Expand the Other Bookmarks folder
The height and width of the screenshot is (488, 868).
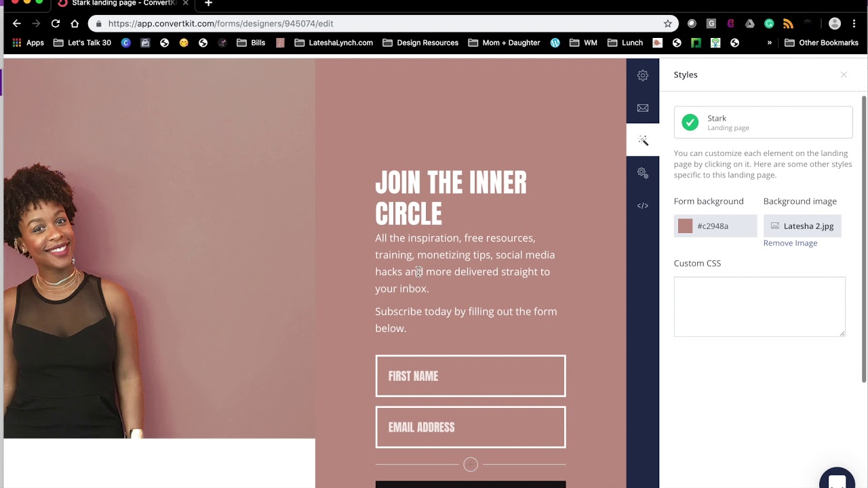[x=821, y=43]
